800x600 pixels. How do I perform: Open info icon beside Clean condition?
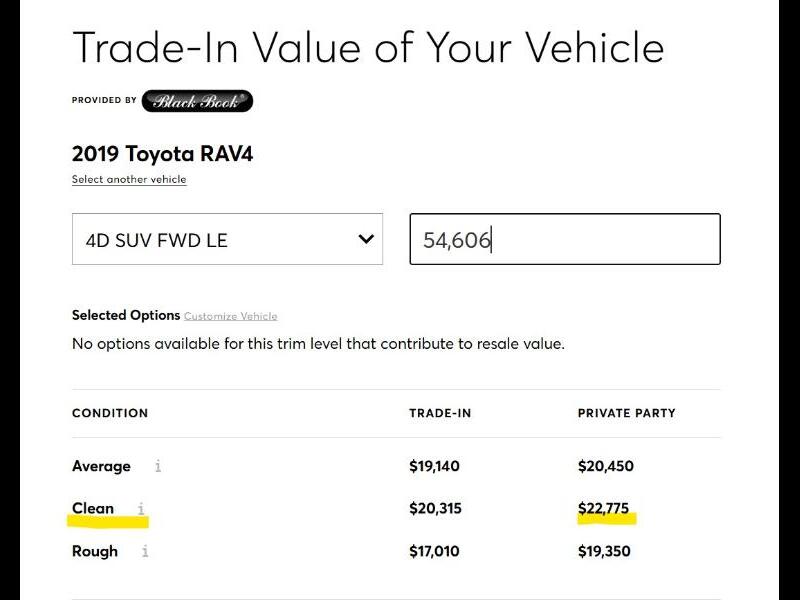(x=141, y=509)
